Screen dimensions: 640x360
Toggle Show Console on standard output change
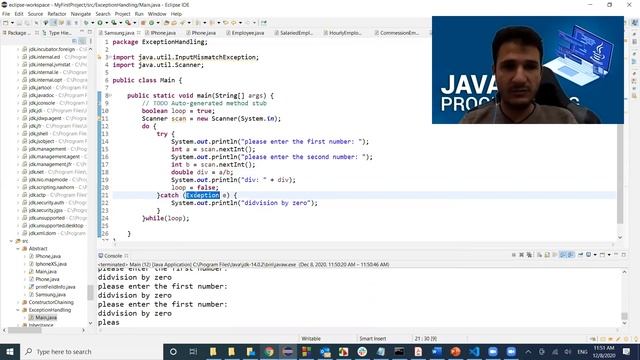tap(562, 255)
